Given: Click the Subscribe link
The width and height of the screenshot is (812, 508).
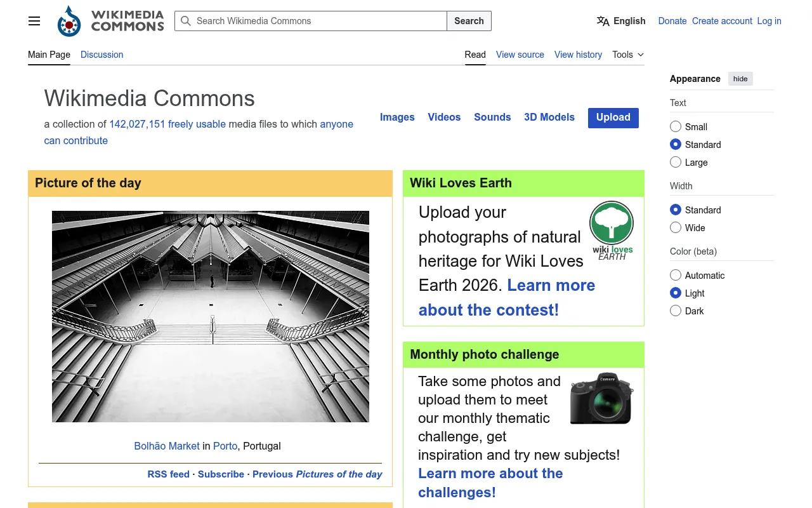Looking at the screenshot, I should click(x=221, y=474).
